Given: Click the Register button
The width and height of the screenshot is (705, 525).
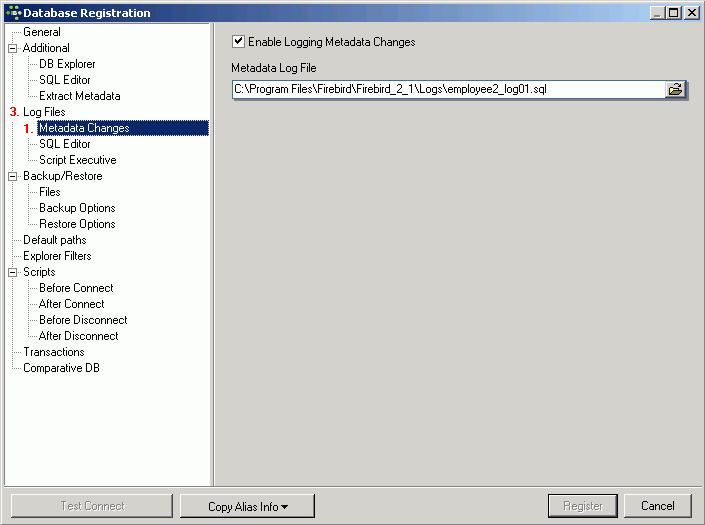Looking at the screenshot, I should pos(583,506).
